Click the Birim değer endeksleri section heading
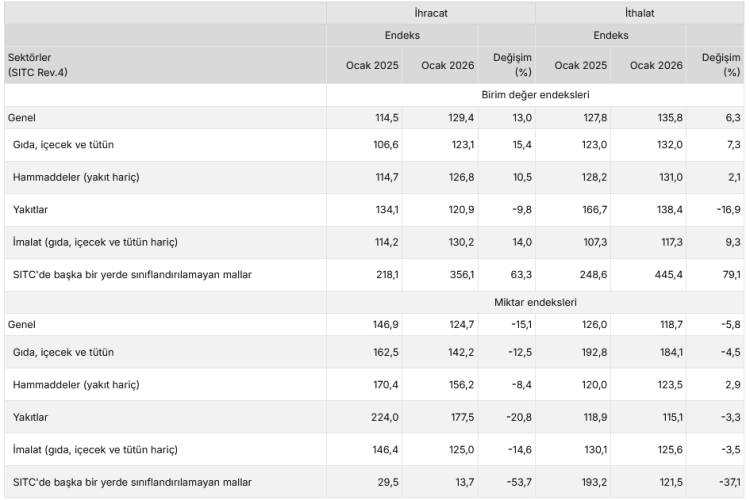The image size is (750, 500). tap(538, 95)
